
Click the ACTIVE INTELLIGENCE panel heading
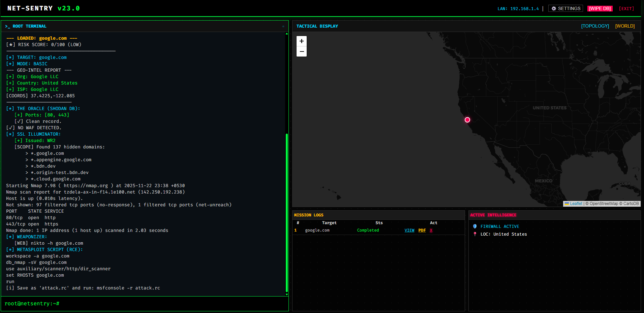click(x=493, y=215)
